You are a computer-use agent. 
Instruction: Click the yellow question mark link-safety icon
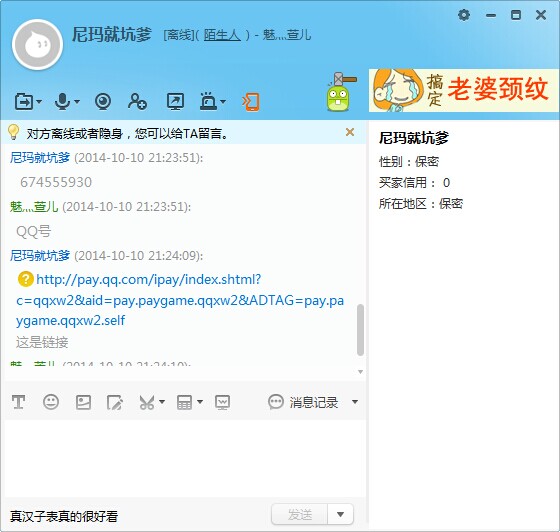[x=25, y=279]
